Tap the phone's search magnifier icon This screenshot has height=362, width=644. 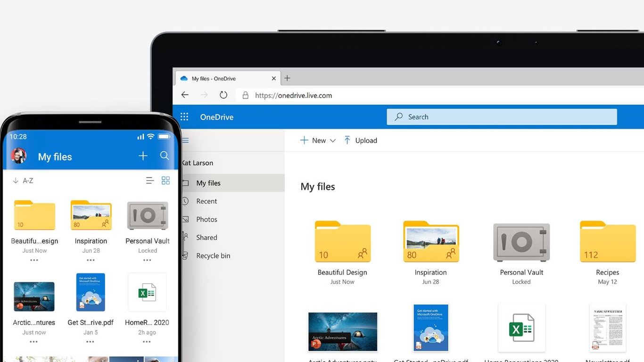[165, 156]
